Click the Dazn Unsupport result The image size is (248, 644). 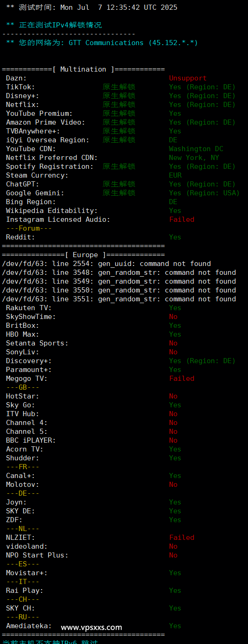(x=188, y=78)
